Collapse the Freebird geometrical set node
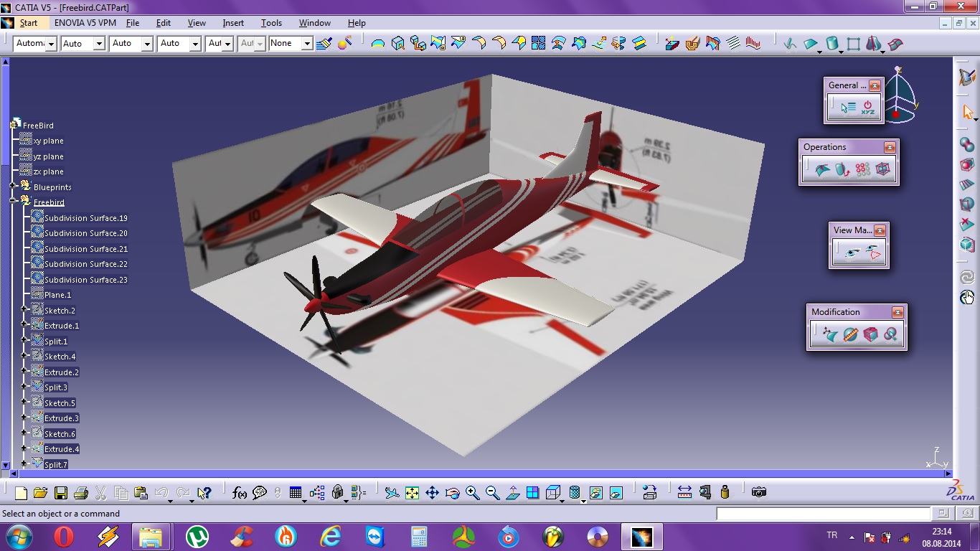The height and width of the screenshot is (551, 980). [x=14, y=202]
